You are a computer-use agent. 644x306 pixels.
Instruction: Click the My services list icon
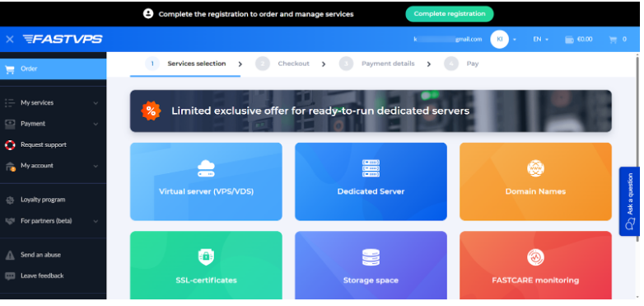10,103
